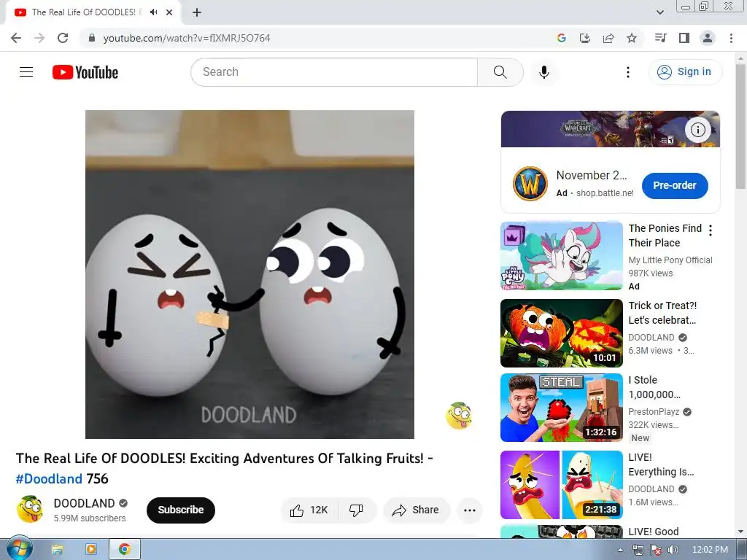Click Trick or Treat?! video title
The image size is (747, 560).
click(x=662, y=313)
